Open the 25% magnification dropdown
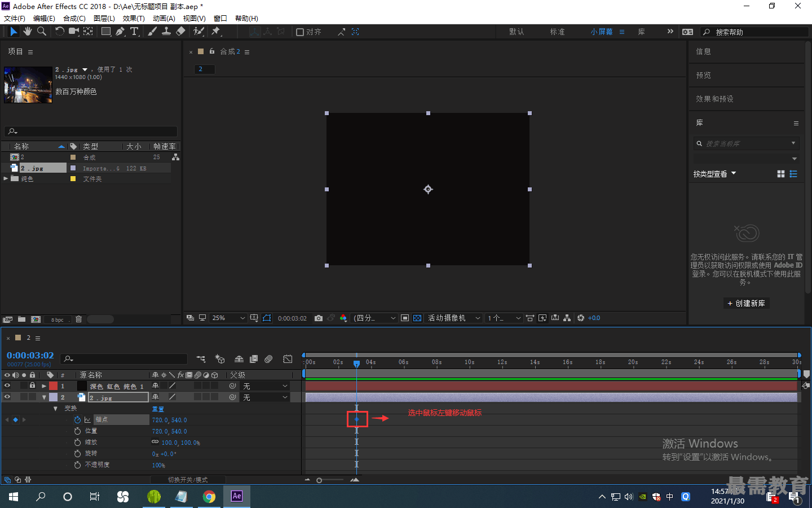 [x=228, y=318]
